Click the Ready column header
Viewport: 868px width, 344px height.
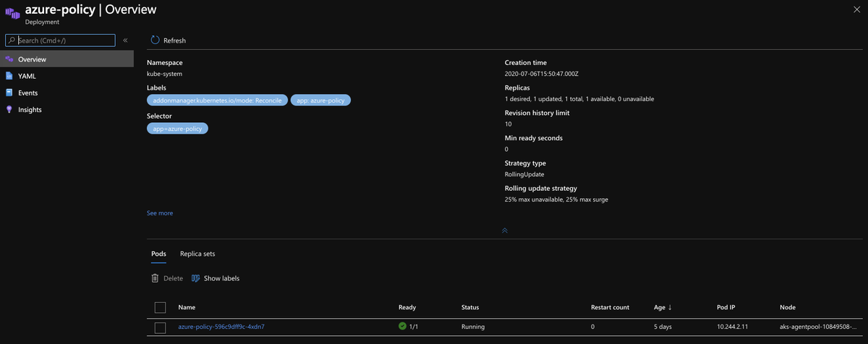407,307
